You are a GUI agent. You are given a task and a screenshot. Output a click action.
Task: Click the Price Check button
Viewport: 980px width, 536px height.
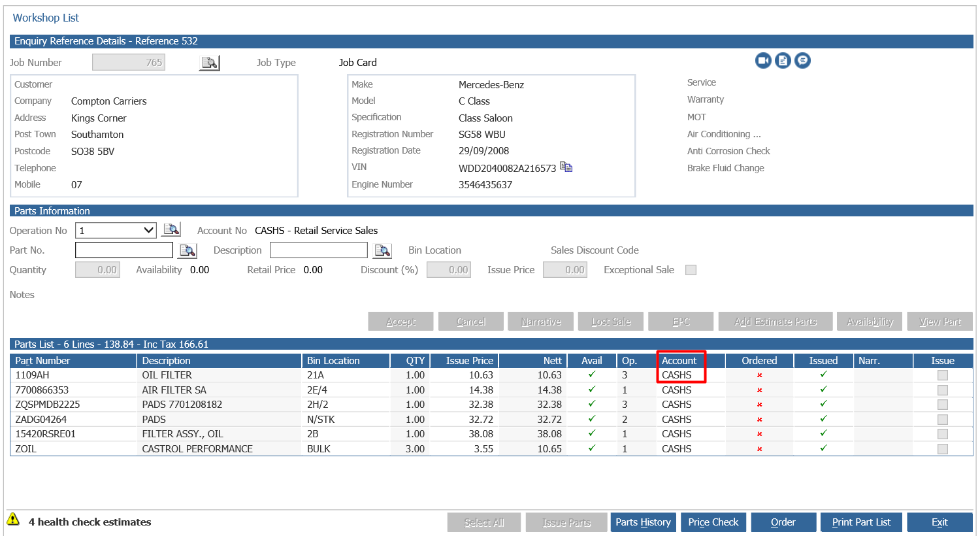point(713,522)
